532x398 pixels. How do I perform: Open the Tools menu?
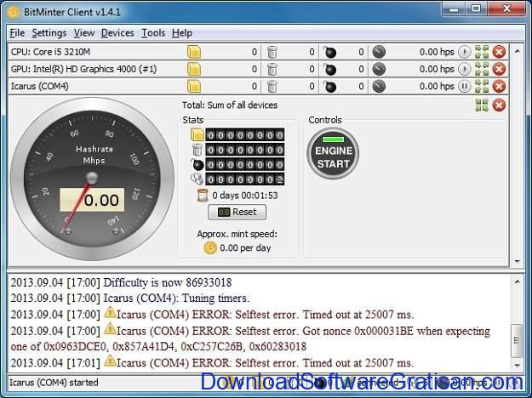tap(153, 33)
